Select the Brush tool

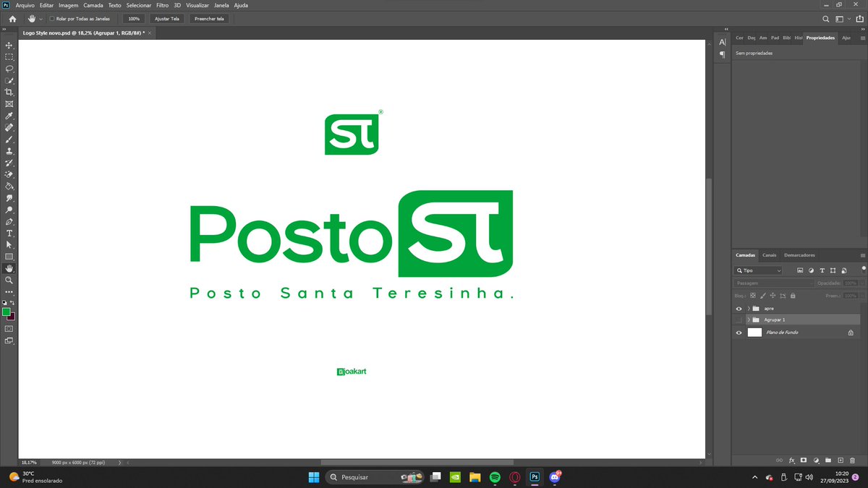click(9, 140)
